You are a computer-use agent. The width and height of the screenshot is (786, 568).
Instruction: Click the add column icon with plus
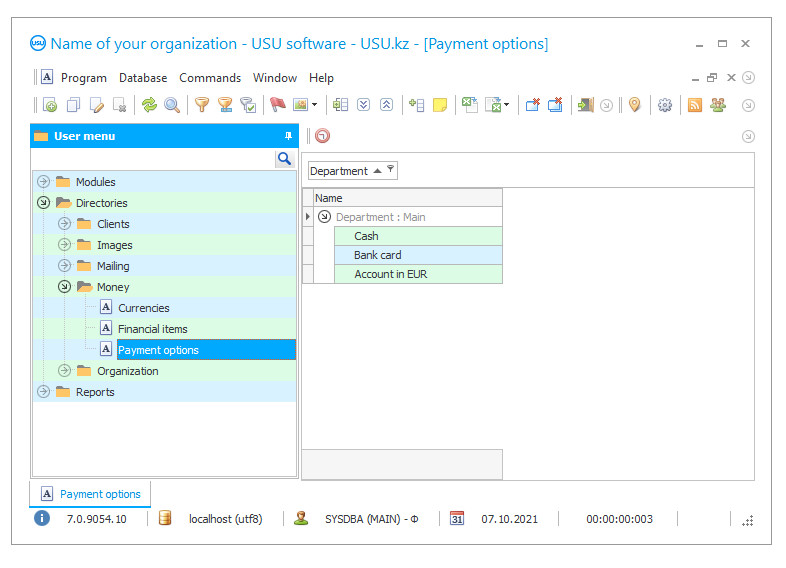pyautogui.click(x=417, y=105)
